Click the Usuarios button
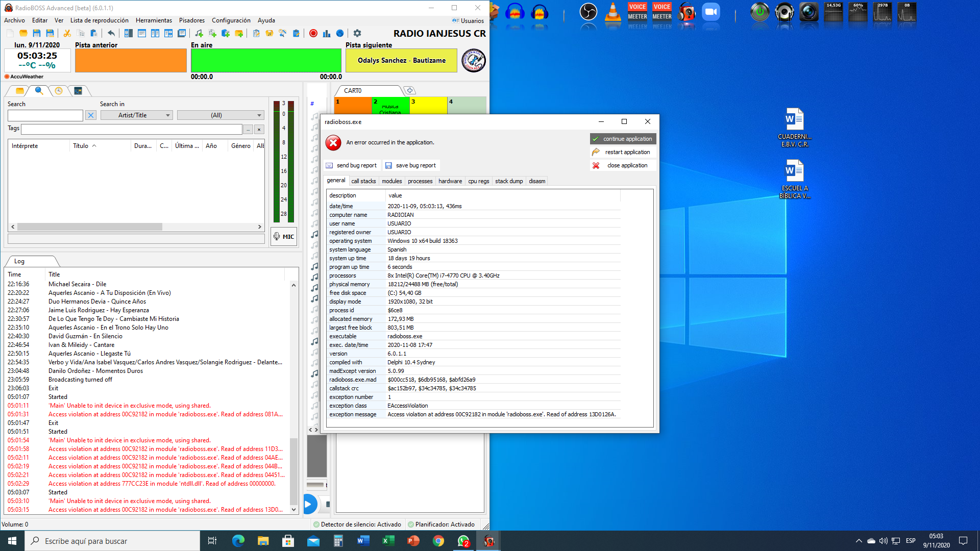 pos(468,21)
